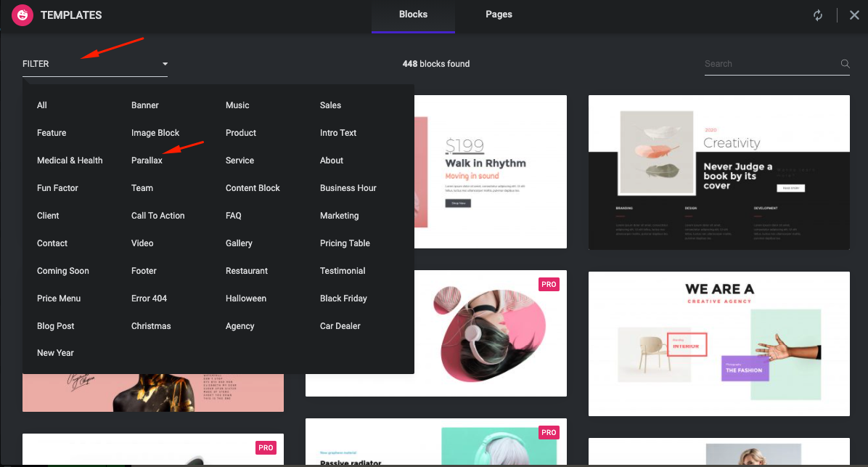Open the Passive radiator PRO template
The width and height of the screenshot is (868, 467).
tap(436, 442)
